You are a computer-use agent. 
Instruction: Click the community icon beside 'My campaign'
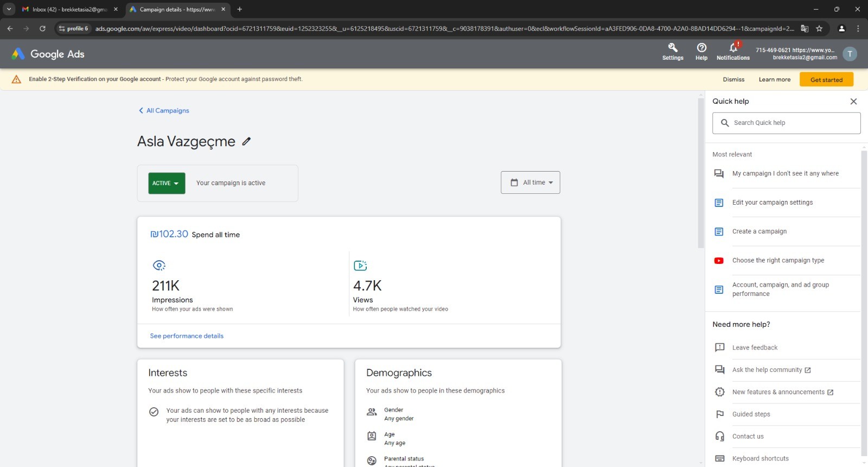coord(719,174)
